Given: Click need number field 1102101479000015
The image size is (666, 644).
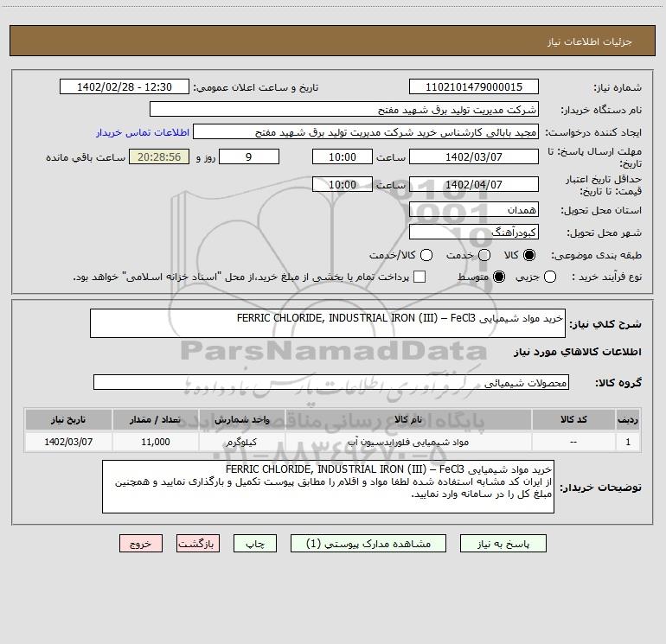Looking at the screenshot, I should pyautogui.click(x=474, y=86).
